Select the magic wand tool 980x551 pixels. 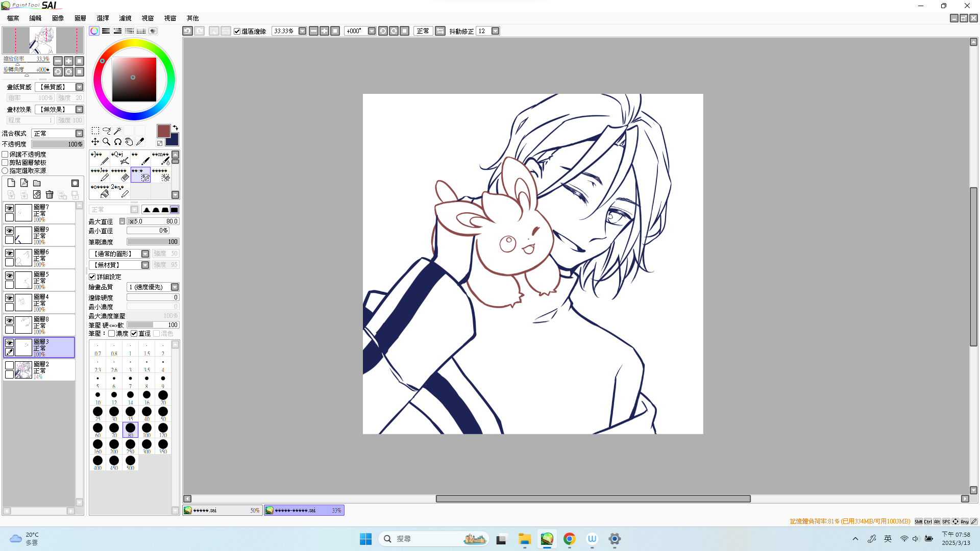pos(117,131)
